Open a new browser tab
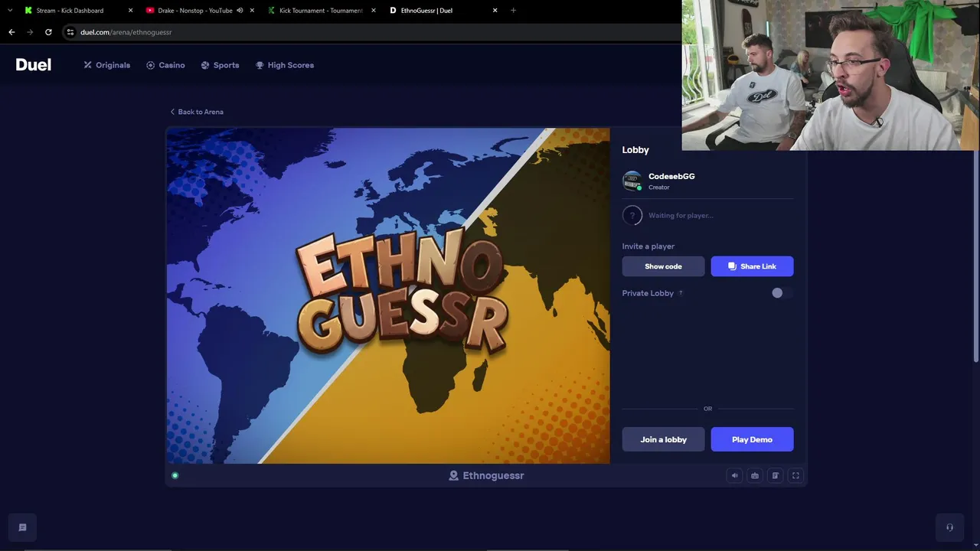This screenshot has height=551, width=980. 513,11
